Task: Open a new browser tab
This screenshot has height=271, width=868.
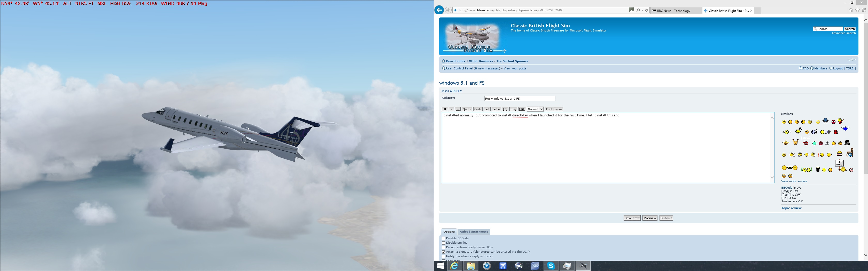Action: 757,11
